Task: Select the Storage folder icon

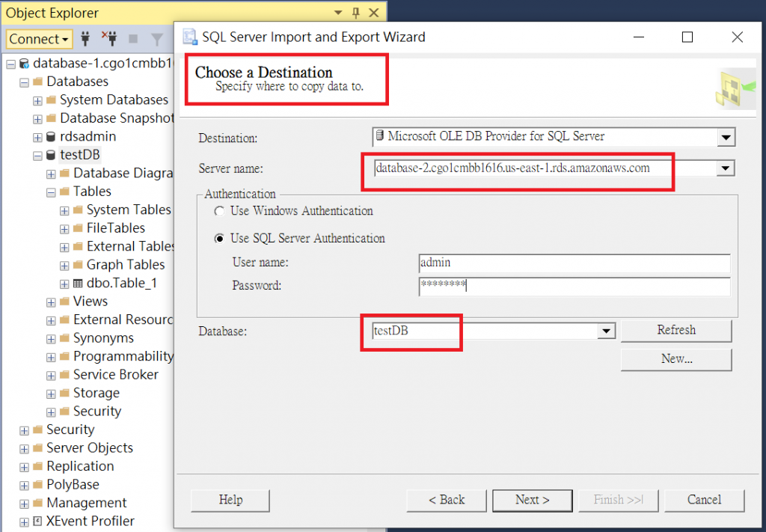Action: [64, 394]
